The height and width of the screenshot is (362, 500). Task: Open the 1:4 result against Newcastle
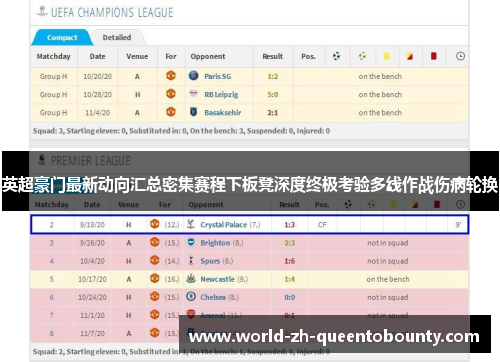289,279
